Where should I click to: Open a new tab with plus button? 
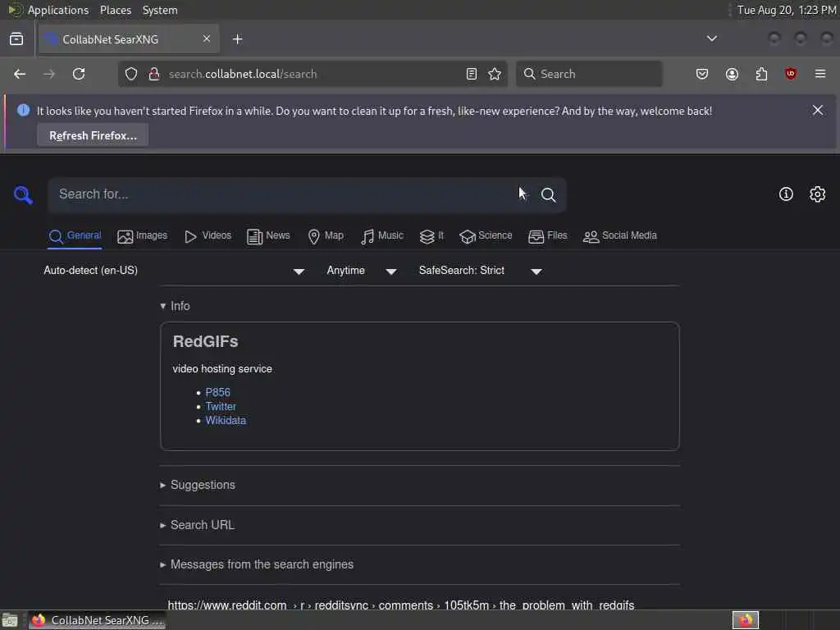[x=237, y=39]
